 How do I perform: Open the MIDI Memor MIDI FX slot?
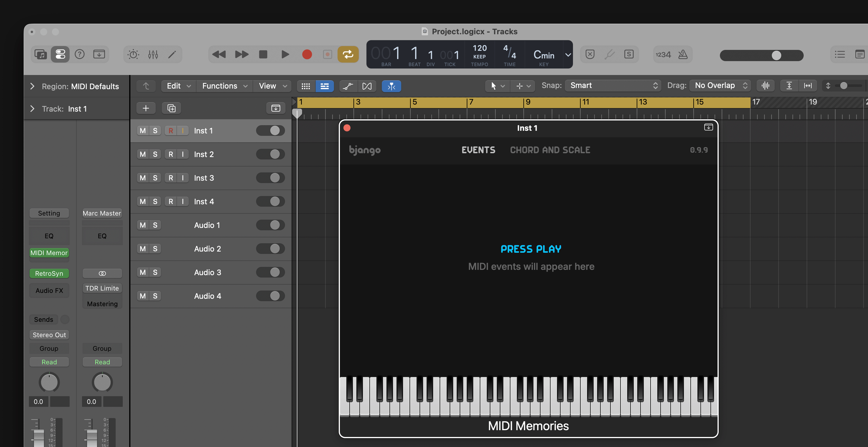[x=49, y=253]
